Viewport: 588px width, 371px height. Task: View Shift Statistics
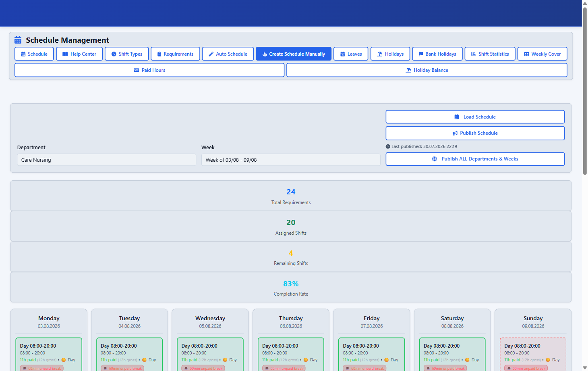tap(490, 54)
